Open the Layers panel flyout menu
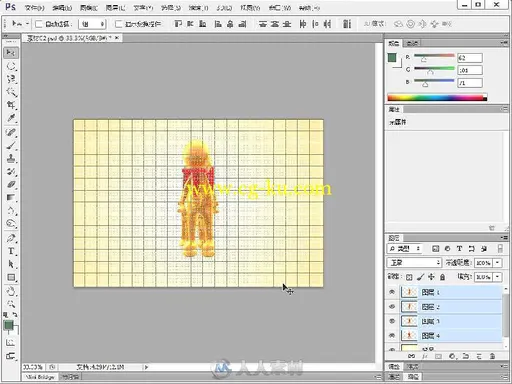Screen dimensions: 512x384 (x=504, y=238)
